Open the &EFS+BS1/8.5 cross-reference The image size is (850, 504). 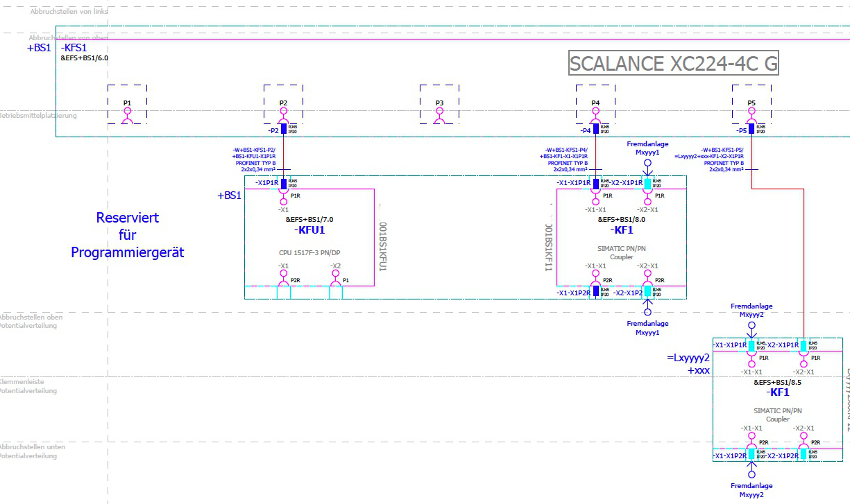(x=777, y=382)
